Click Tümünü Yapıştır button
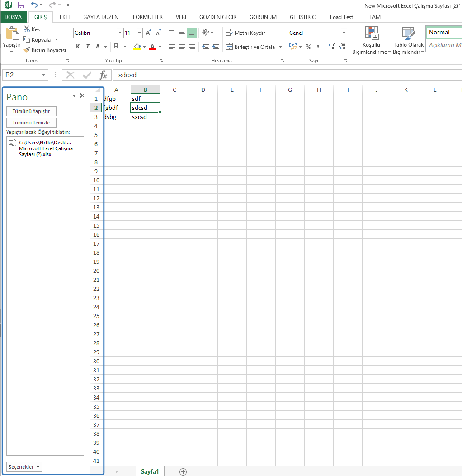462x476 pixels. point(31,111)
